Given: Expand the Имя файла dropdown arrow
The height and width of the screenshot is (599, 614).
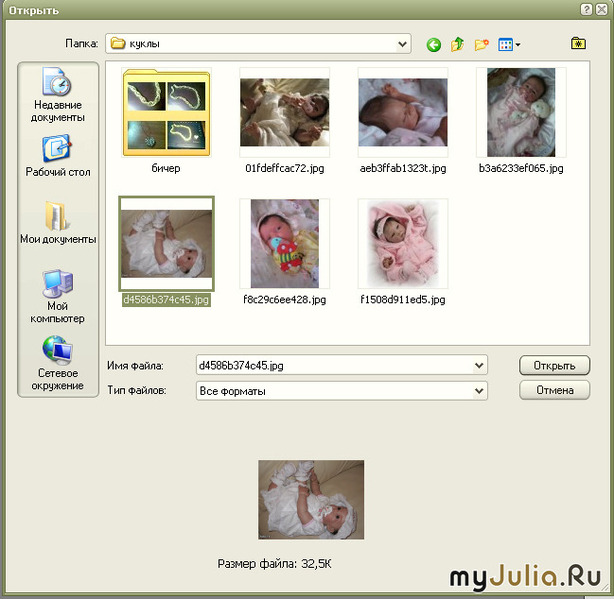Looking at the screenshot, I should pos(479,366).
